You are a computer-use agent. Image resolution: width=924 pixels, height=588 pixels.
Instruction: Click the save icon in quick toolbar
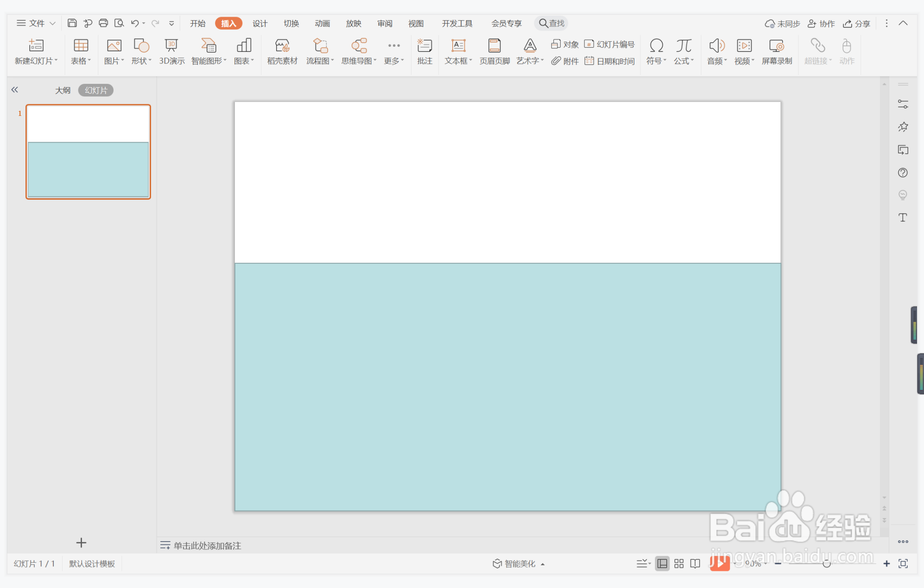coord(72,23)
